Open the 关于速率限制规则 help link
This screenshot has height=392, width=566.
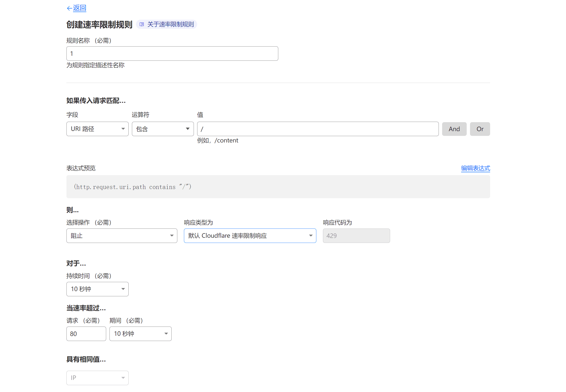coord(170,24)
